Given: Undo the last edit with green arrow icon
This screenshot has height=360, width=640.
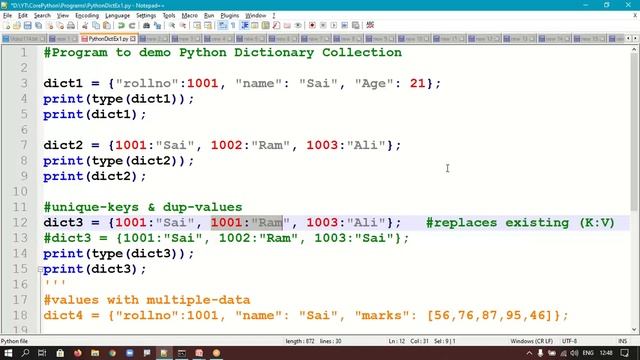Looking at the screenshot, I should (121, 25).
